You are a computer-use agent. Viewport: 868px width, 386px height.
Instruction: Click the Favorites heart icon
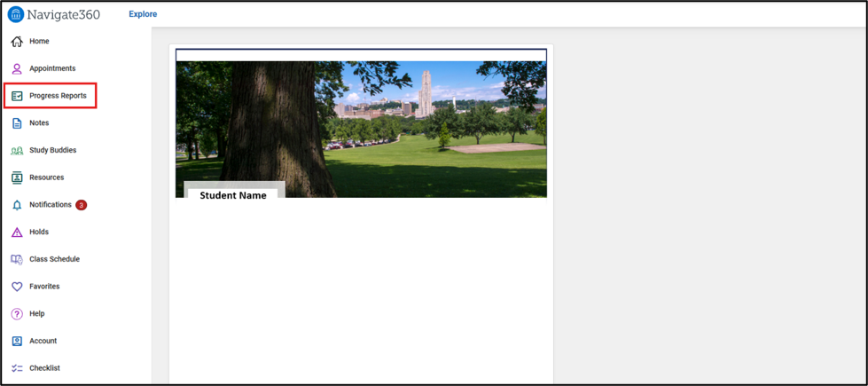pos(17,287)
